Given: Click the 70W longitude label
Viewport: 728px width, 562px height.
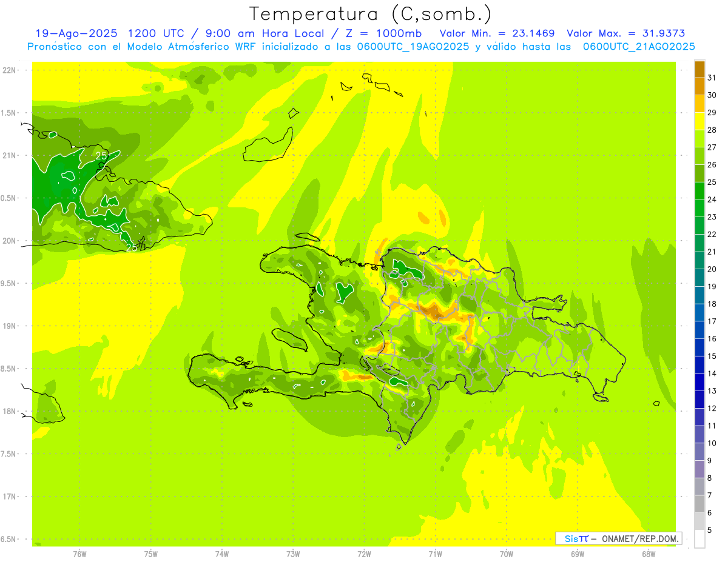Looking at the screenshot, I should pyautogui.click(x=507, y=554).
